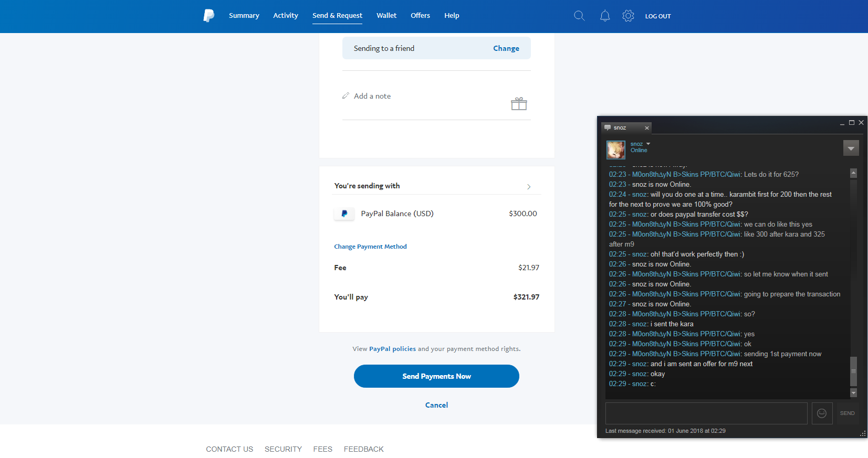This screenshot has width=868, height=458.
Task: Click the Last message received status text
Action: point(665,431)
